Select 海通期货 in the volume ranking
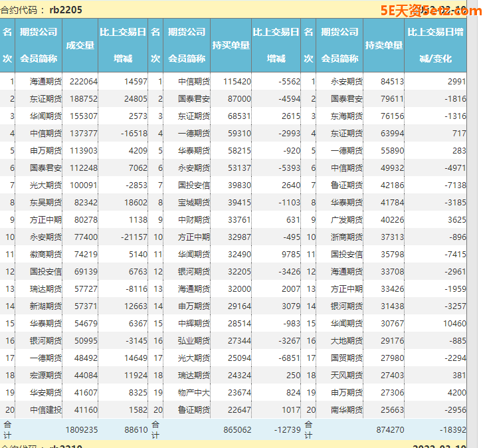This screenshot has width=483, height=448. (46, 81)
